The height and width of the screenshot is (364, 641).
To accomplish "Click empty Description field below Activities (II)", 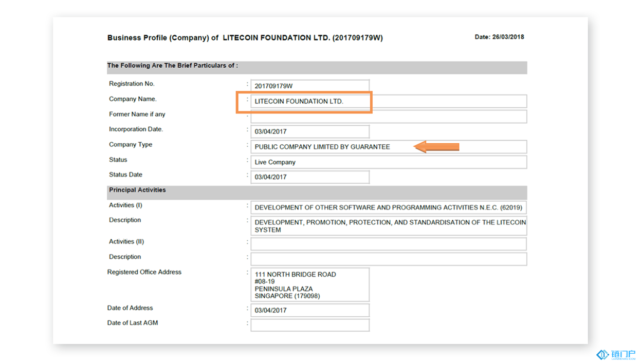I will pos(388,259).
